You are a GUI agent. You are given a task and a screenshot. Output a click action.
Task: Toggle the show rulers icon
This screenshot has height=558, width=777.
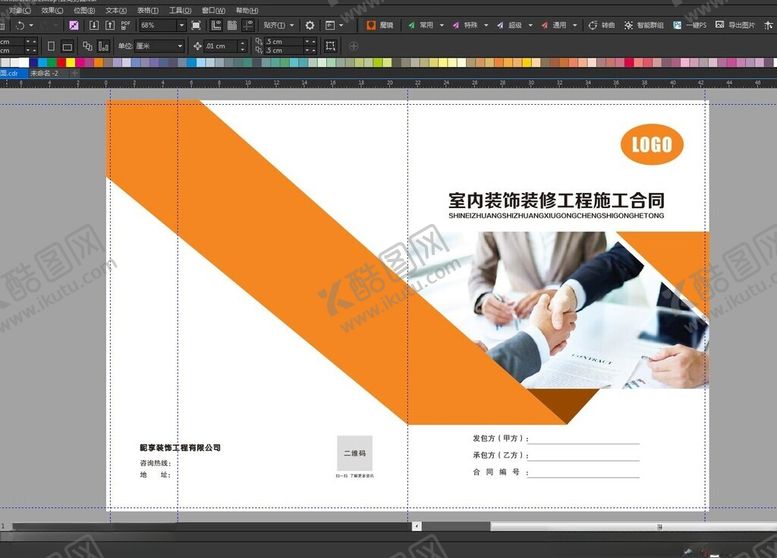[x=216, y=25]
